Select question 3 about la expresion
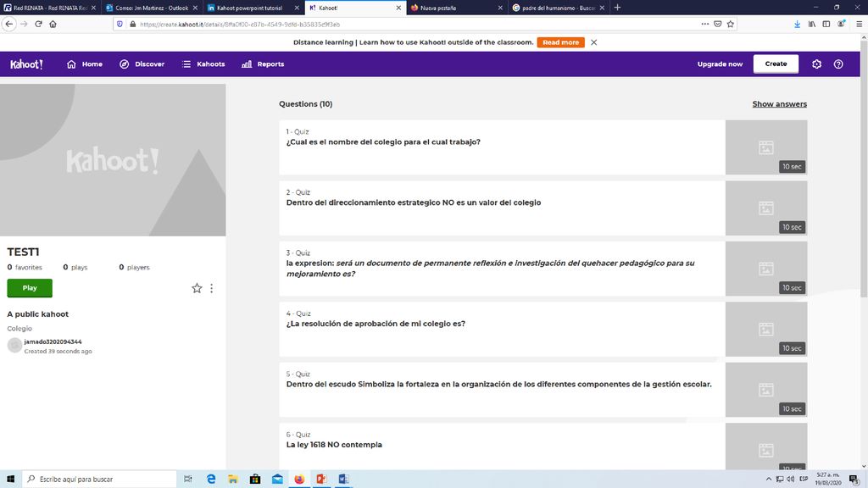The width and height of the screenshot is (868, 488). pos(502,269)
